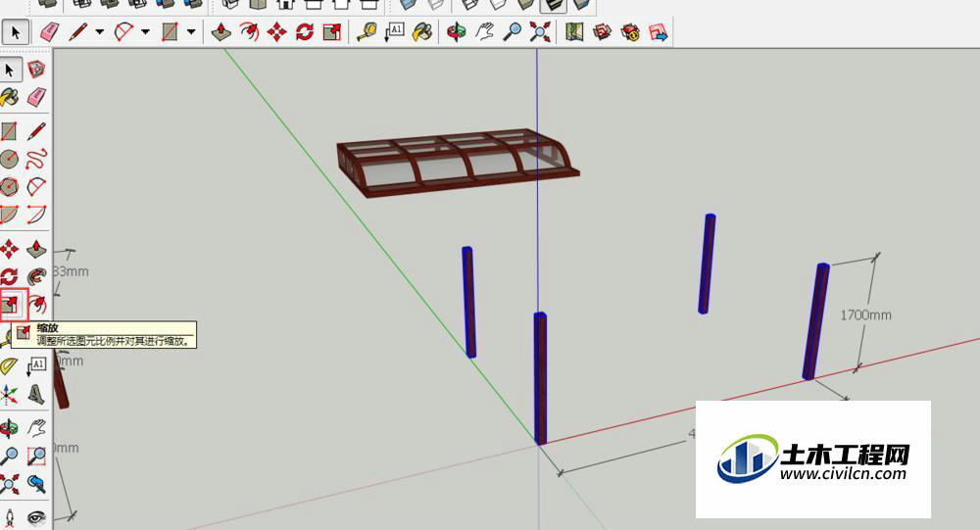Choose the Move tool in the top toolbar
The height and width of the screenshot is (530, 980).
click(277, 32)
